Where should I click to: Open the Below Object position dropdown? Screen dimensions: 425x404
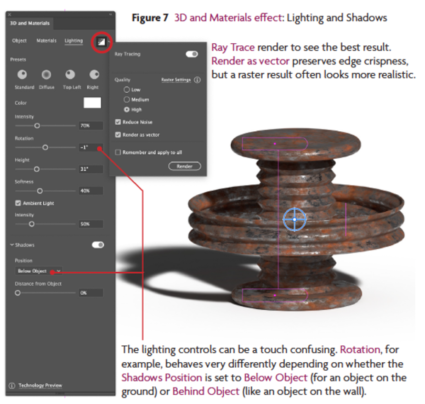(x=39, y=271)
